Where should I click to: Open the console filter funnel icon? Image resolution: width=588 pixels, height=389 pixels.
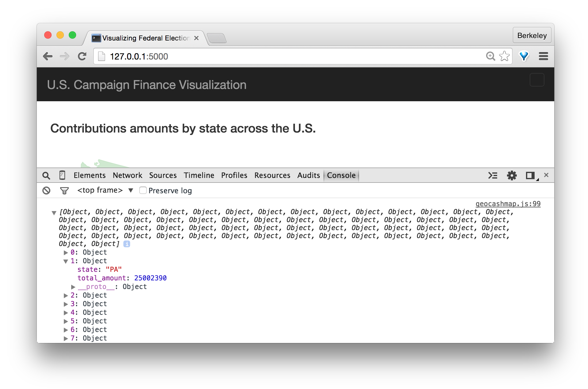coord(64,191)
